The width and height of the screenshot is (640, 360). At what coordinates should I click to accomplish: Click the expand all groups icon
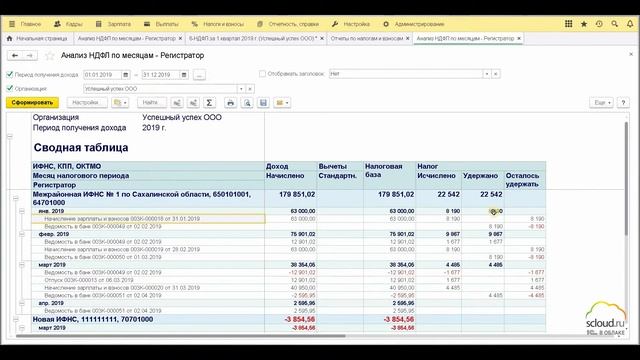pos(193,103)
